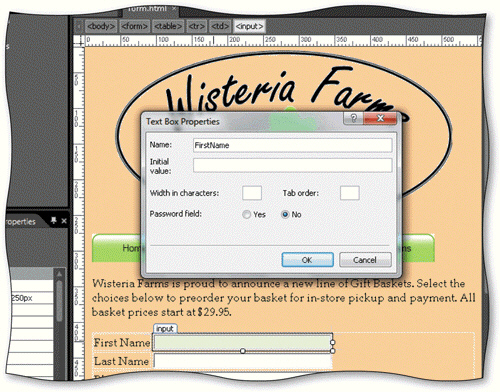The image size is (500, 392).
Task: Click the left arrow beside tag breadcrumb
Action: coord(79,26)
